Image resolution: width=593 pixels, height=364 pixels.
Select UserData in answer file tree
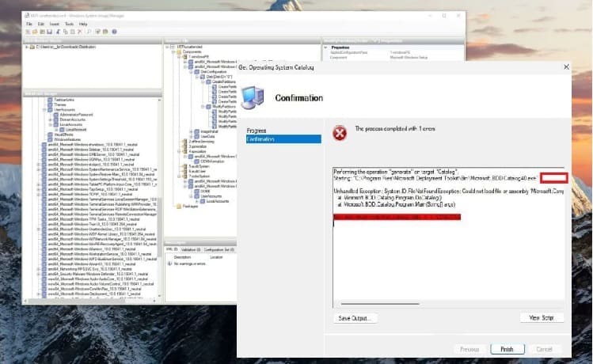coord(207,136)
